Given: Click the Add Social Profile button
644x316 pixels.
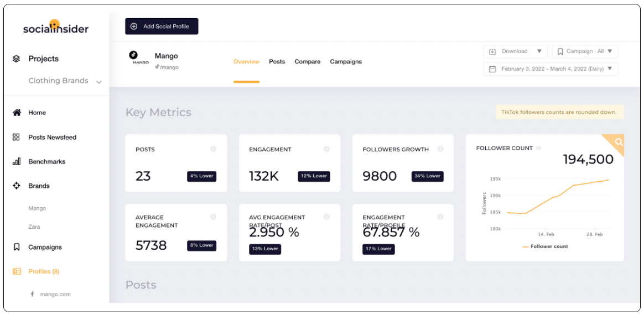Looking at the screenshot, I should point(162,26).
